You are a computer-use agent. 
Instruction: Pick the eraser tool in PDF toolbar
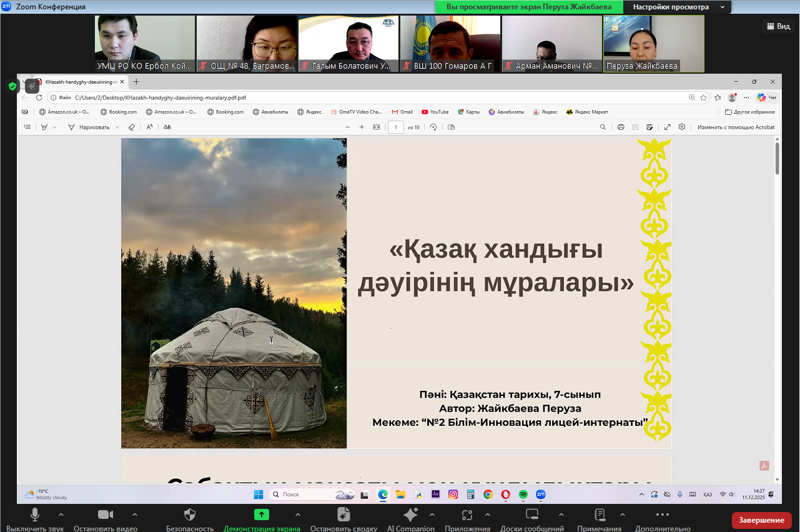click(x=131, y=127)
